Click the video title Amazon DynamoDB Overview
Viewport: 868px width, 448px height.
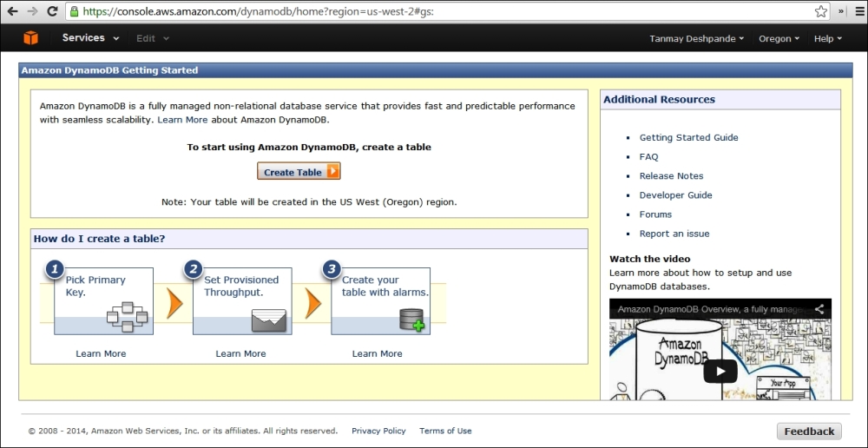tap(710, 309)
